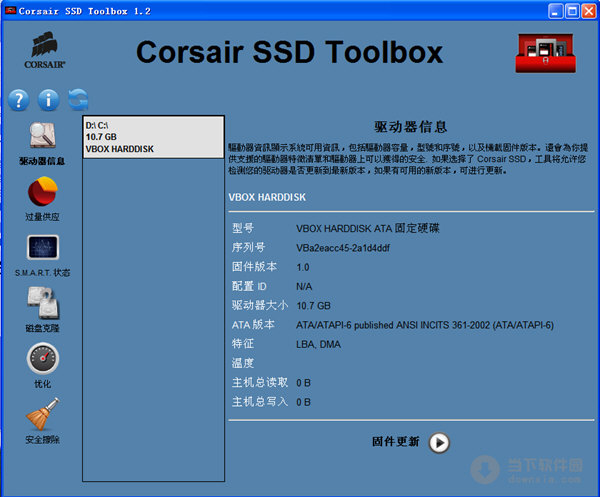Image resolution: width=600 pixels, height=497 pixels.
Task: Open help with the question mark icon
Action: pos(19,99)
